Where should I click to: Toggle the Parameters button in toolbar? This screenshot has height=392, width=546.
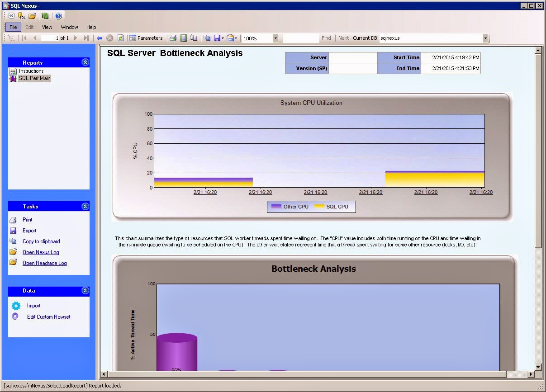click(x=146, y=38)
